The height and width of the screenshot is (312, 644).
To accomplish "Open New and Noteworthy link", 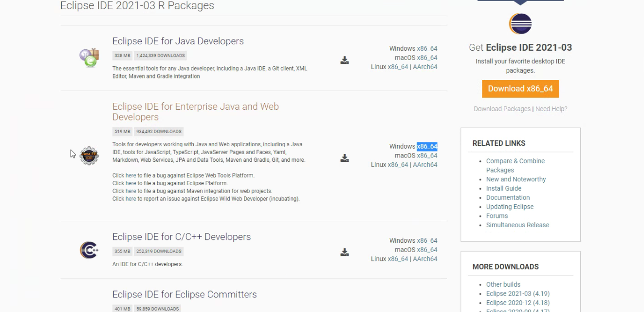I will coord(516,179).
